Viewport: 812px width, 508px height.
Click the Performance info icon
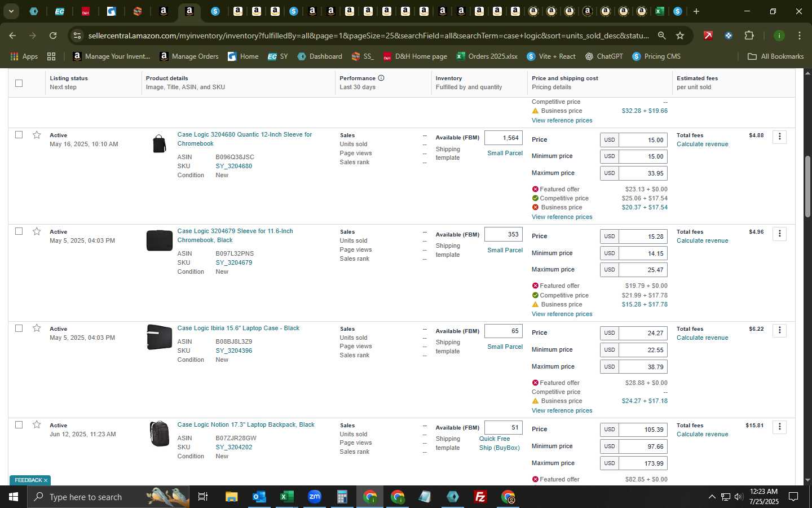tap(381, 78)
